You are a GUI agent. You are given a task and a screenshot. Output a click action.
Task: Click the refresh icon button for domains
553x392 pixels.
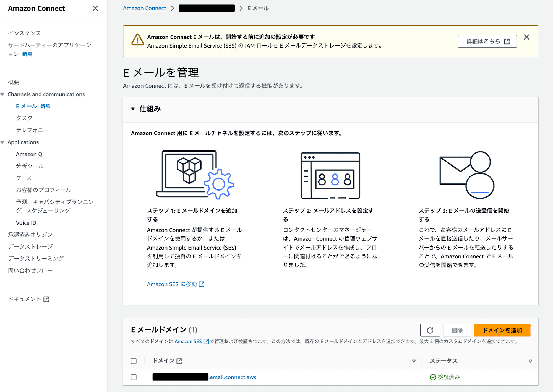click(430, 330)
